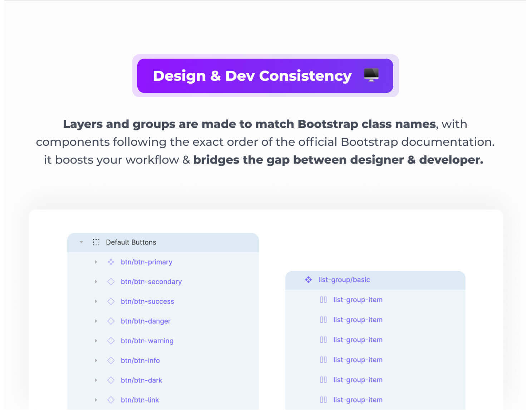532x410 pixels.
Task: Select the fifth list-group-item label
Action: [x=358, y=380]
